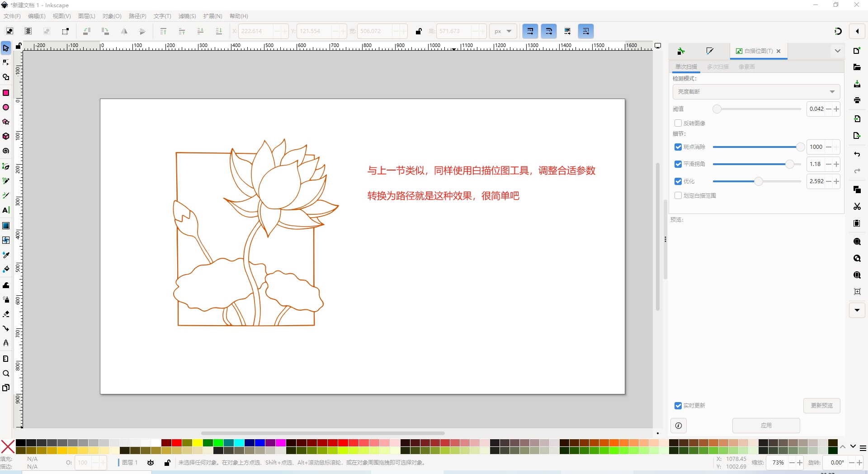Toggle the 实时更新 checkbox
Image resolution: width=868 pixels, height=474 pixels.
pyautogui.click(x=678, y=406)
